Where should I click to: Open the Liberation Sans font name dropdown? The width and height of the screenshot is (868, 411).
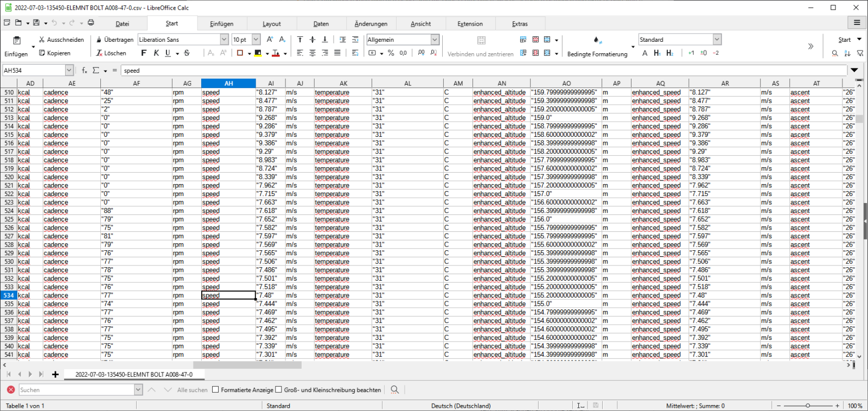click(x=224, y=40)
